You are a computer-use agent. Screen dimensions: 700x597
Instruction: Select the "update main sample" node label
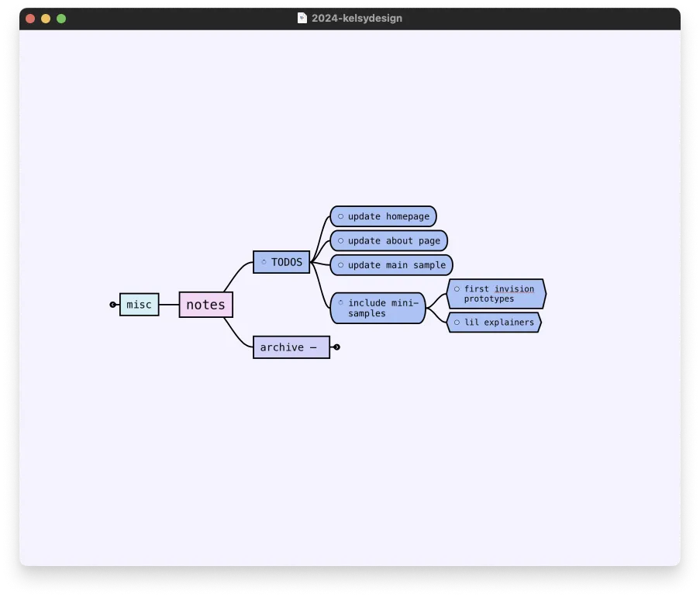396,264
